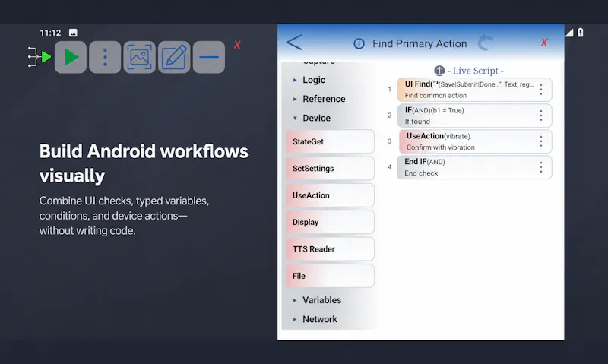Screen dimensions: 608x364
Task: Select the 'If found' IF step
Action: [474, 116]
